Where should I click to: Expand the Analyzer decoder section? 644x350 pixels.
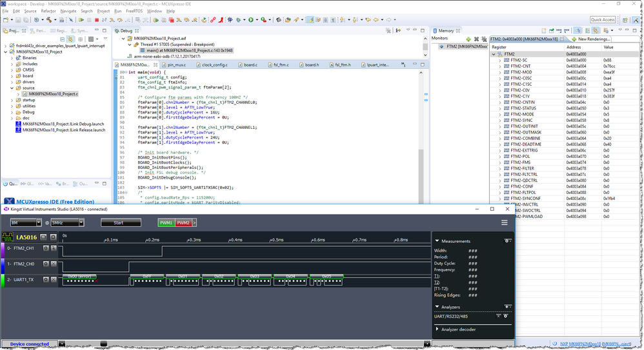[x=438, y=329]
